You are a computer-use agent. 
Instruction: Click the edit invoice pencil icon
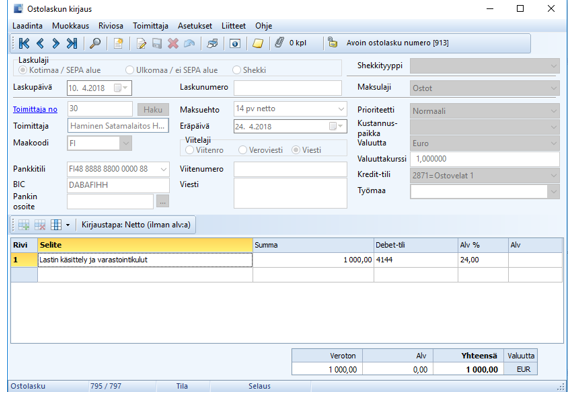[141, 43]
